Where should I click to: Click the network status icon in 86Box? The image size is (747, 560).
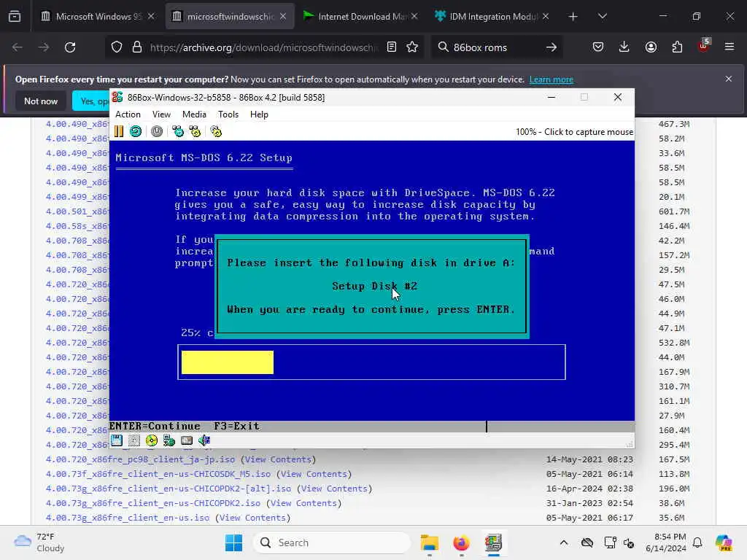click(169, 440)
